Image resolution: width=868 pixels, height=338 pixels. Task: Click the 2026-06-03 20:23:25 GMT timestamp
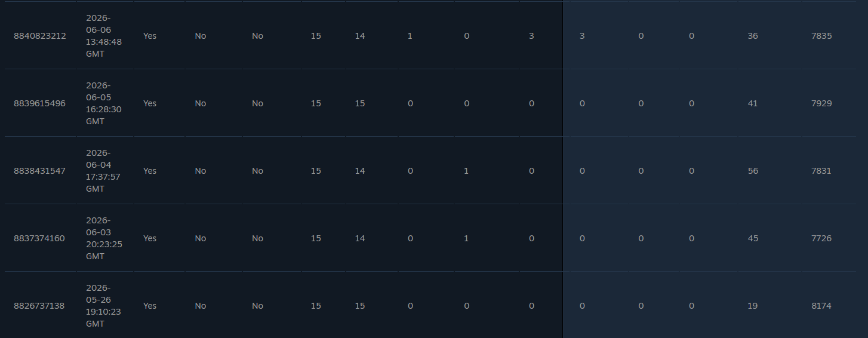point(104,238)
